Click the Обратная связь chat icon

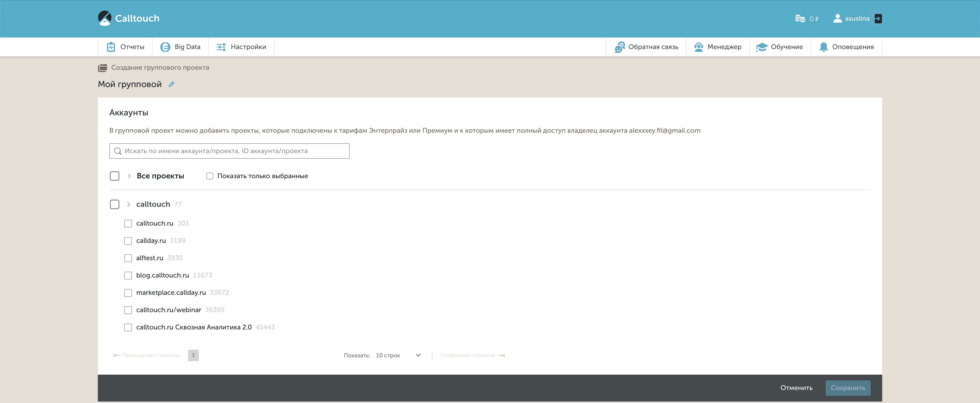[620, 47]
